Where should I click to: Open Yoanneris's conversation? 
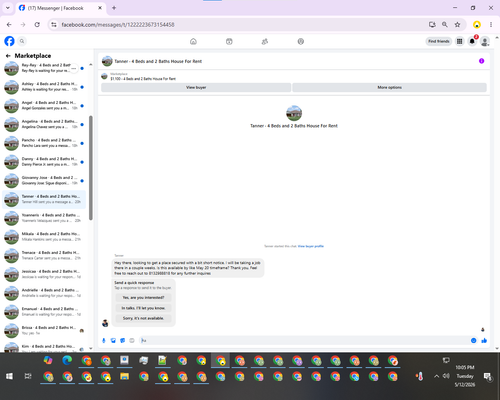click(x=44, y=218)
